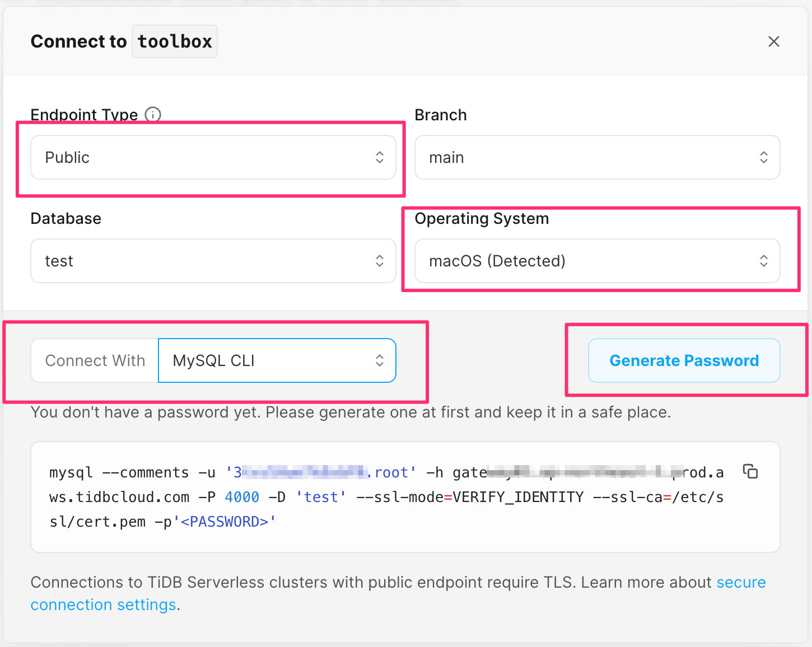Open the secure connection settings link

pos(740,583)
